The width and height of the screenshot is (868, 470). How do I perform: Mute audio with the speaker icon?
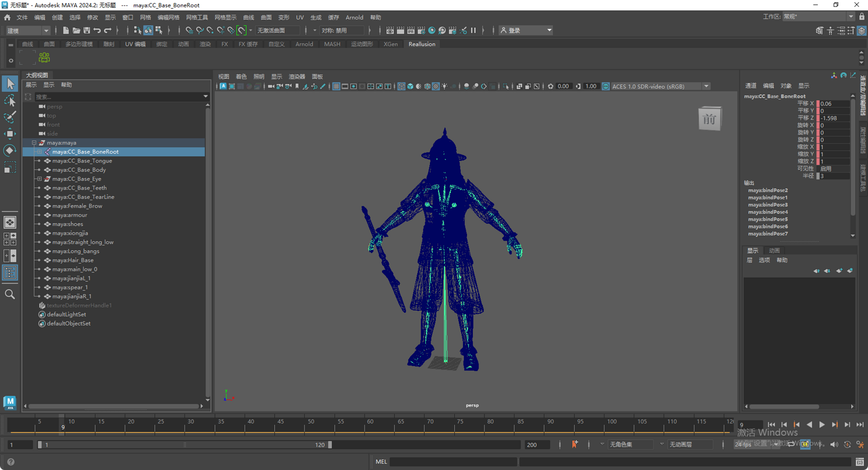(834, 444)
